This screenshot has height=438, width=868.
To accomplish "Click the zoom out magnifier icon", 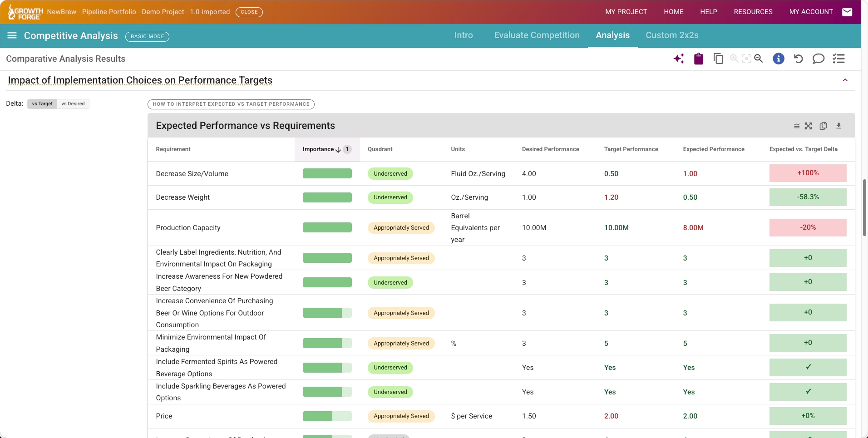I will pos(759,59).
